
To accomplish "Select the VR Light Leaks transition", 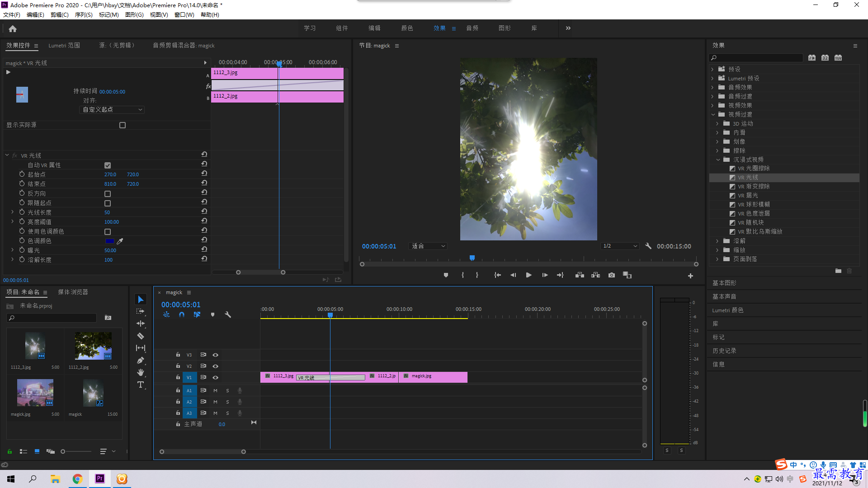I will [748, 196].
